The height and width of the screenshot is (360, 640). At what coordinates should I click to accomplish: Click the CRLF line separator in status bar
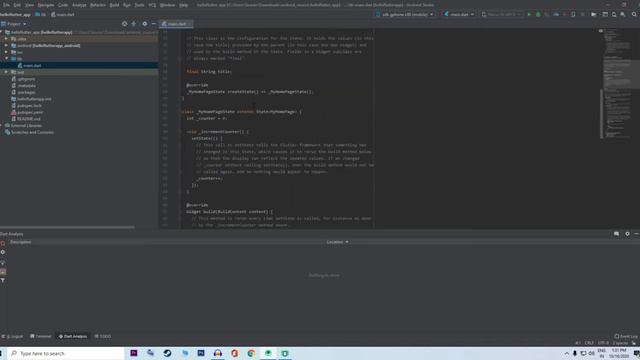click(x=589, y=343)
